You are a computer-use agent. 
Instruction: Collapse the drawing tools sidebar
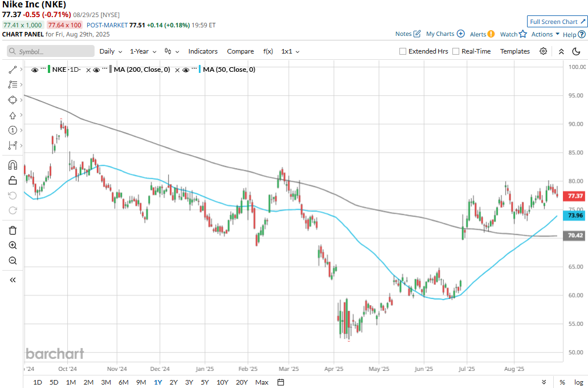[13, 280]
